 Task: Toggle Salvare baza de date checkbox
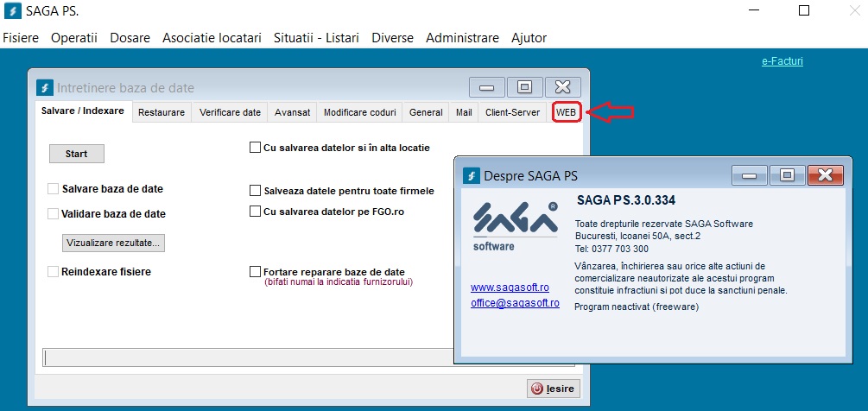(x=54, y=189)
